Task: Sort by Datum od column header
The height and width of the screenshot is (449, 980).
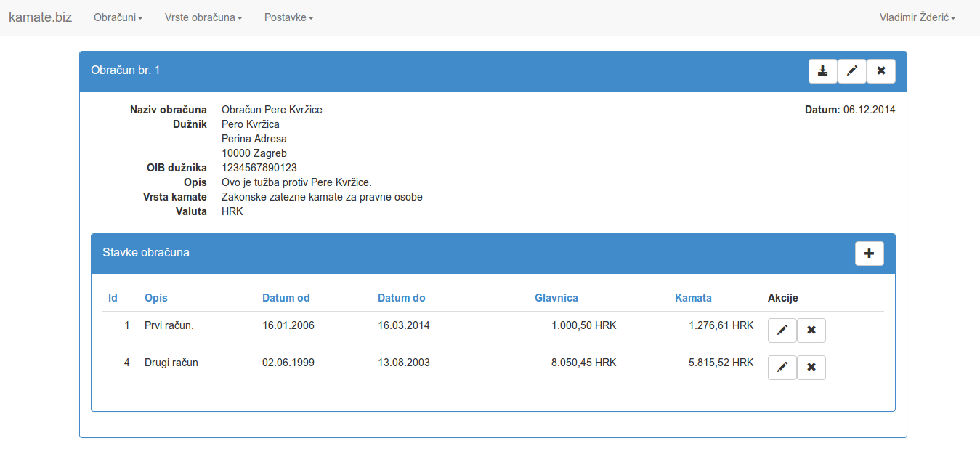Action: click(286, 298)
